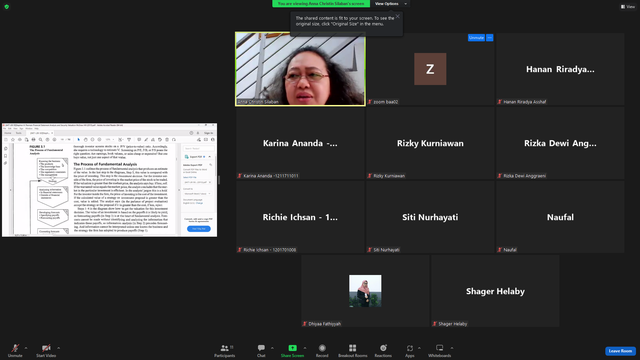640x360 pixels.
Task: Select Anna Christin Silaban's video tile
Action: 300,69
